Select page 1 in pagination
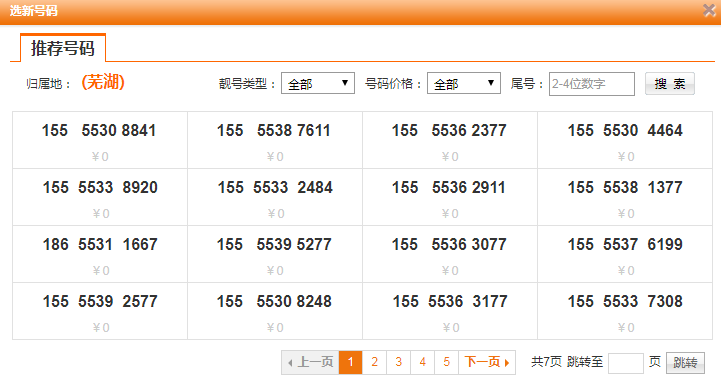 [x=350, y=362]
